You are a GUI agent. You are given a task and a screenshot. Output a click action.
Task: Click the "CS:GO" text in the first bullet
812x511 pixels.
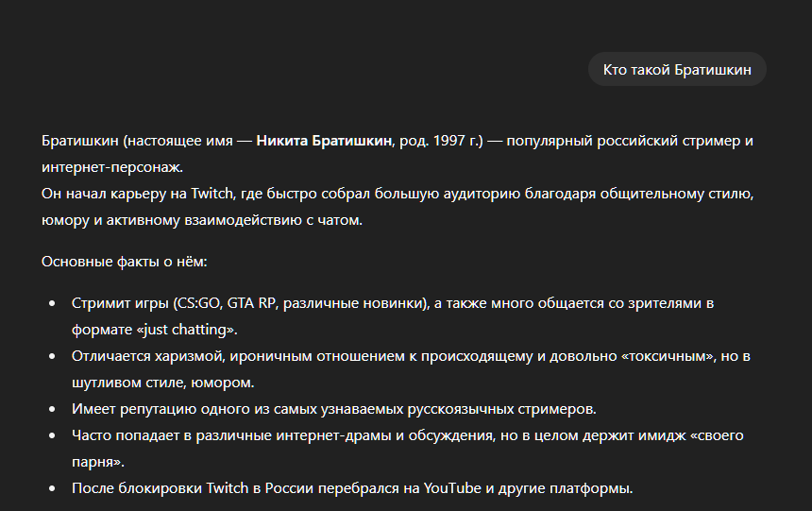pos(196,303)
